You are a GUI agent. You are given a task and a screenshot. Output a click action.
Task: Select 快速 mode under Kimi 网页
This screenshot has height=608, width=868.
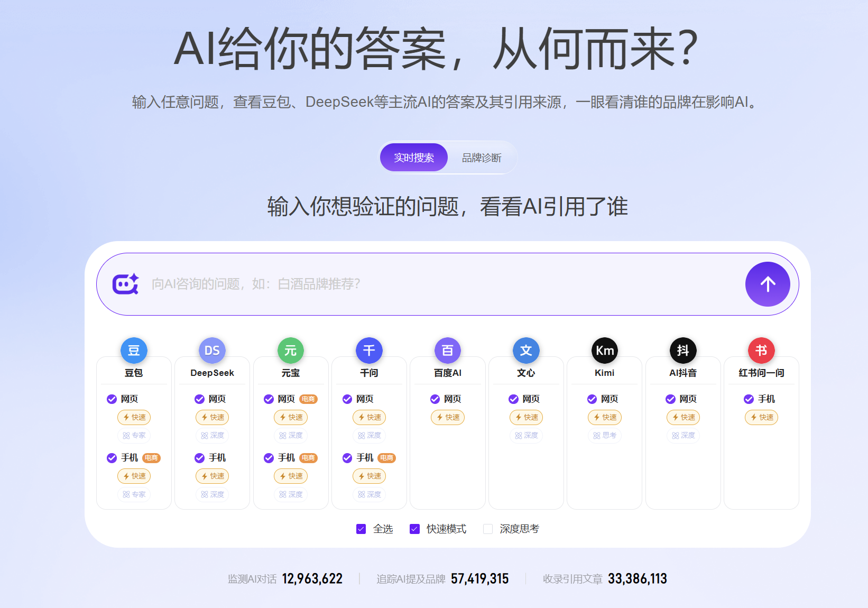click(x=605, y=417)
